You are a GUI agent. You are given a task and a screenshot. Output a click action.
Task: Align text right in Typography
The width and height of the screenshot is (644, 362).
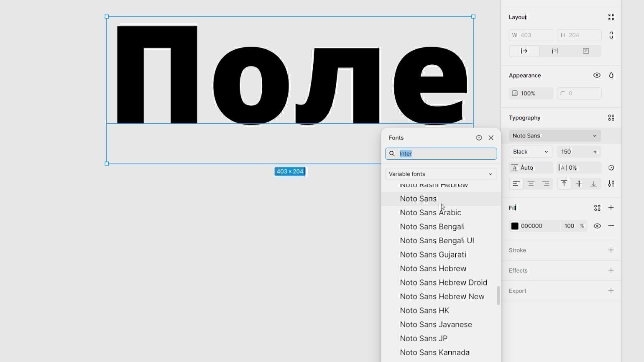546,184
